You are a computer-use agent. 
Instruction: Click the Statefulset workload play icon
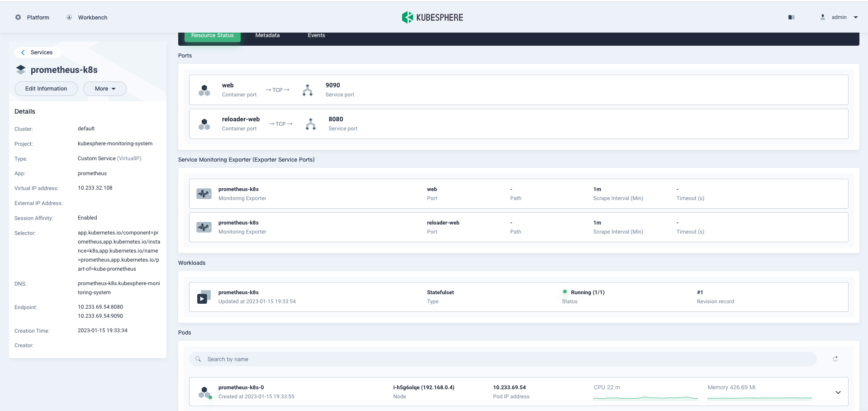click(204, 297)
